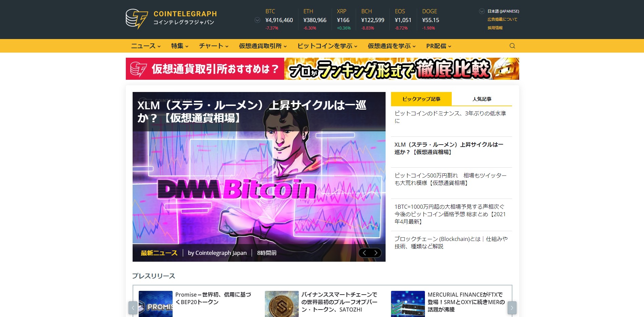Open the search magnifier icon
This screenshot has width=644, height=317.
click(512, 46)
